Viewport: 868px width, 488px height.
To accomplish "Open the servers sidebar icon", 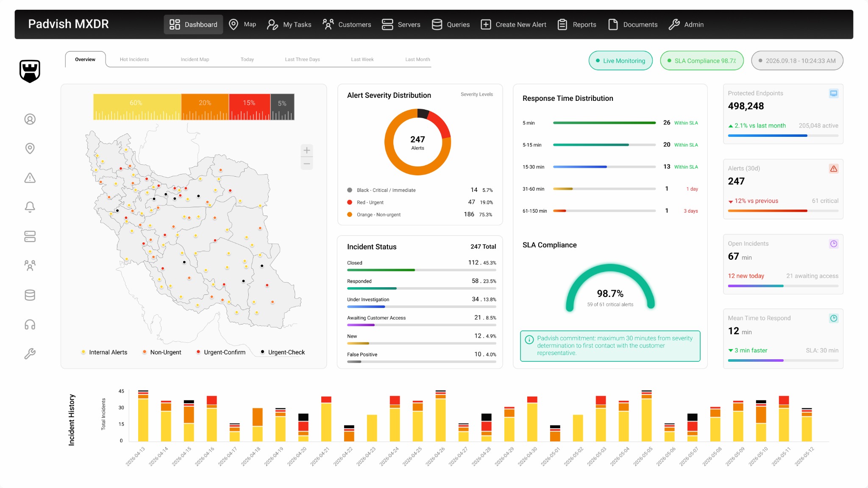I will tap(30, 236).
